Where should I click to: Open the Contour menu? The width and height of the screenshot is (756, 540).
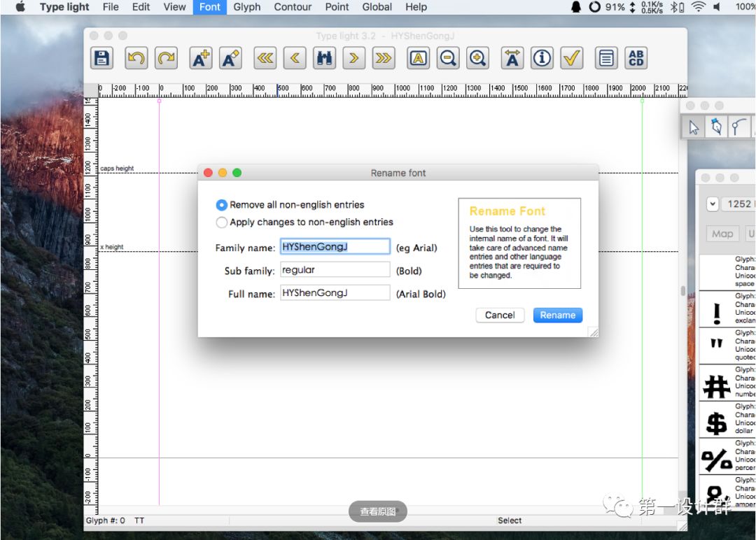(293, 7)
